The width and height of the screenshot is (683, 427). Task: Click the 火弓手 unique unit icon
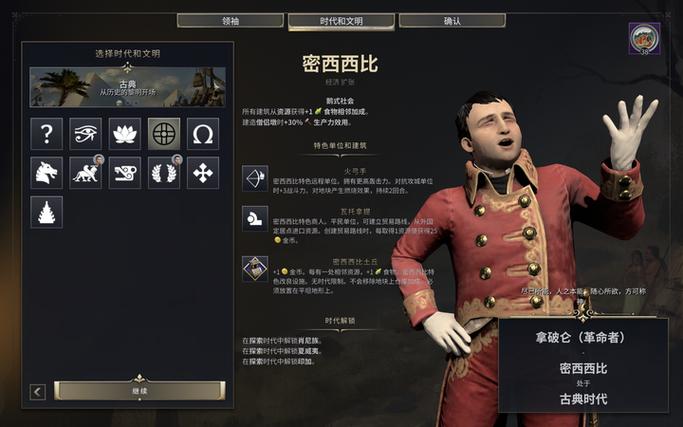[x=255, y=179]
